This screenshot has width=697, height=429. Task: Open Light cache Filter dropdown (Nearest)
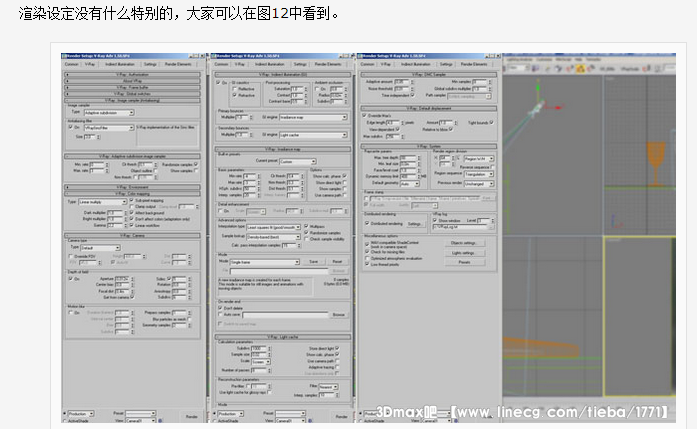click(x=328, y=387)
